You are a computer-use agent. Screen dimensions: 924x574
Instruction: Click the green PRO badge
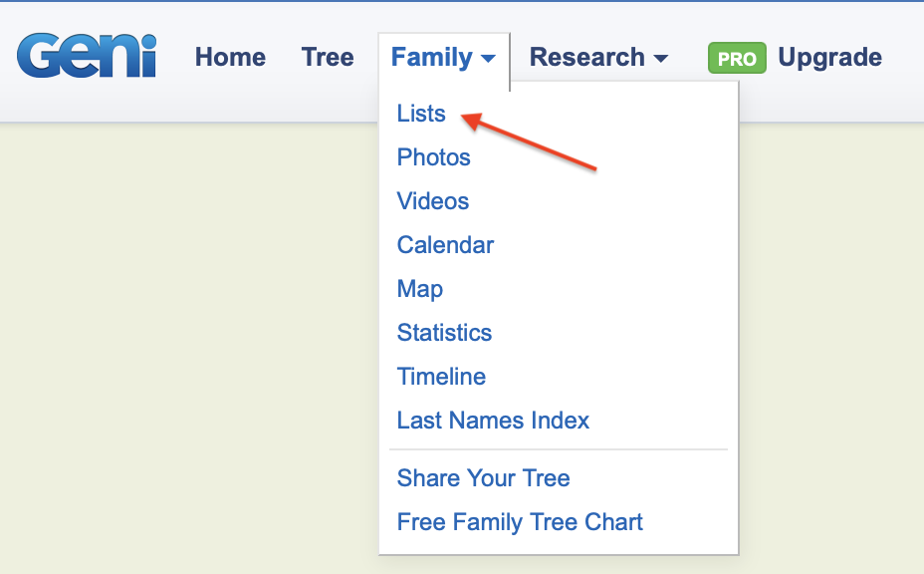click(x=737, y=58)
